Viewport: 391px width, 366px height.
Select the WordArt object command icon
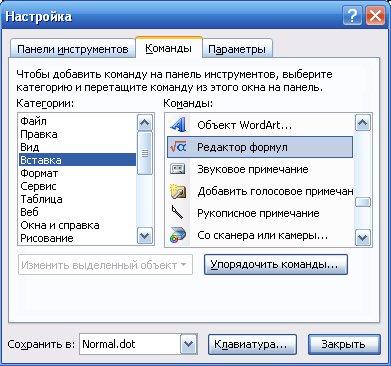click(178, 125)
